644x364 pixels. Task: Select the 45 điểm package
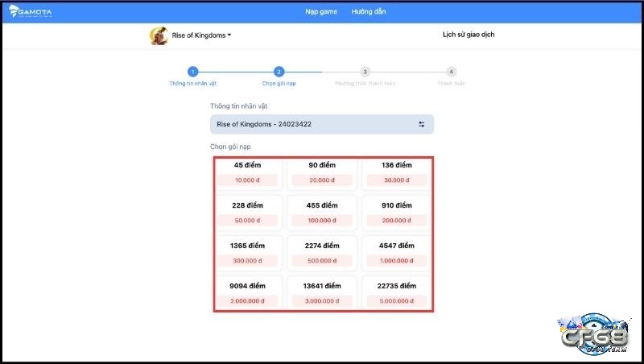247,173
